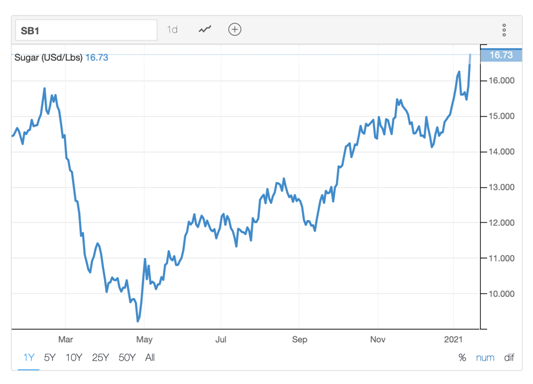Switch to the 10Y time range

pos(74,357)
